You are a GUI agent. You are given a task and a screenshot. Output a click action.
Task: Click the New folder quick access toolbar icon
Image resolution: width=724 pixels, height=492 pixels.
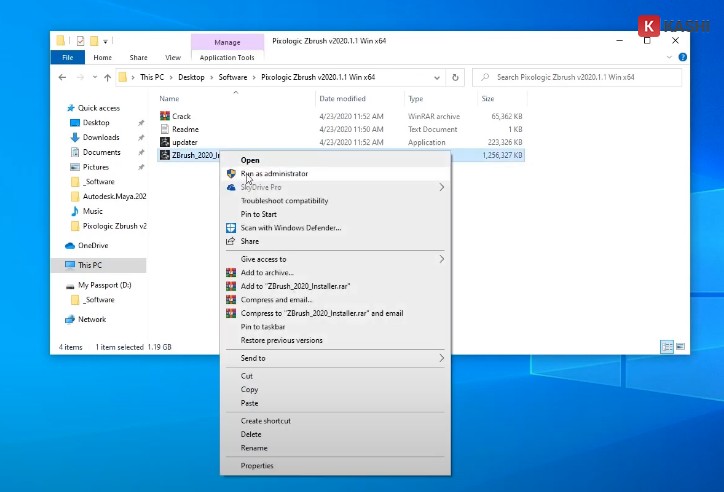click(x=94, y=41)
